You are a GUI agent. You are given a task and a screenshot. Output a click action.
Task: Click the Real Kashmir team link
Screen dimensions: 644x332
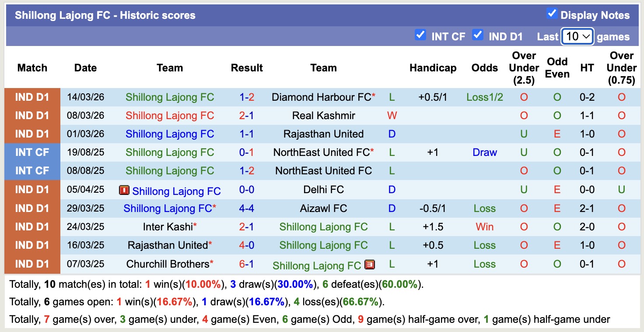323,115
